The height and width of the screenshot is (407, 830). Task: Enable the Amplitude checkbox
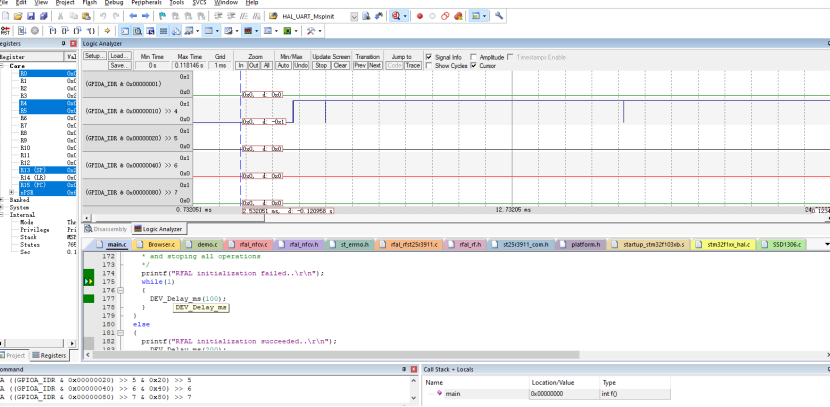[474, 57]
